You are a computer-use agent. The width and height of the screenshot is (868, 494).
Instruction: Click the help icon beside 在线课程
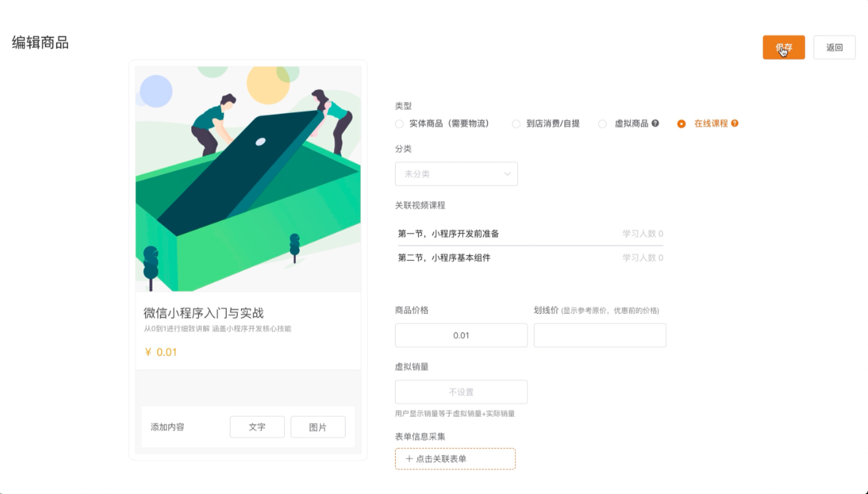pos(735,123)
